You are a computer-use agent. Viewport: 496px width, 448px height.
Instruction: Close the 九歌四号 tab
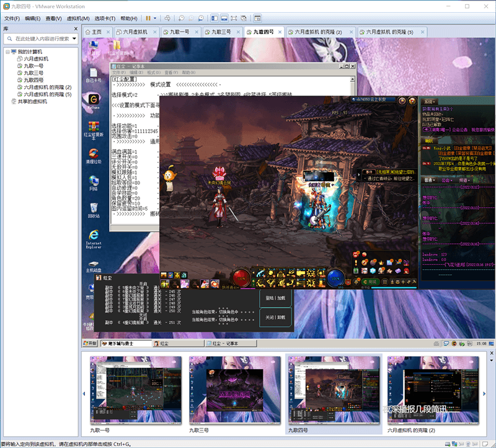coord(280,32)
